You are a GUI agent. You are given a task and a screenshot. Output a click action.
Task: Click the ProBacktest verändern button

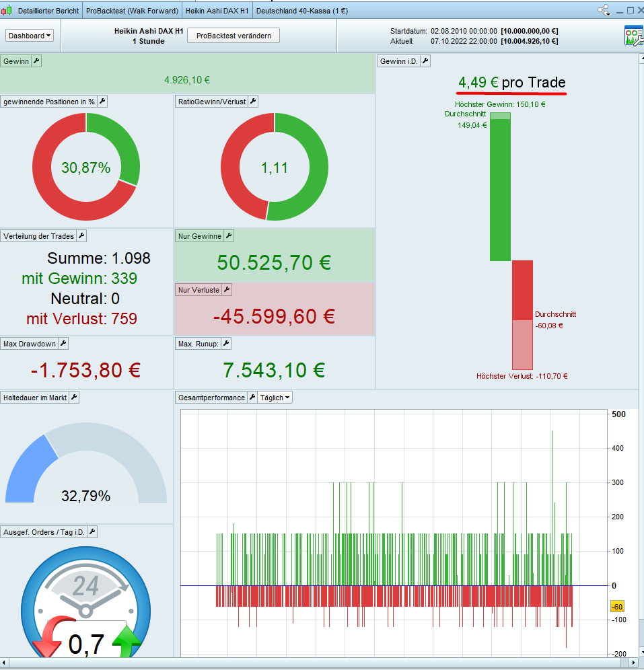coord(234,36)
